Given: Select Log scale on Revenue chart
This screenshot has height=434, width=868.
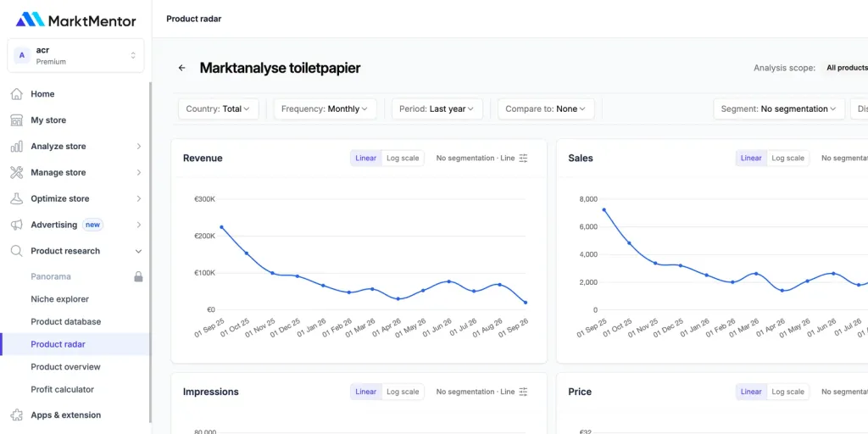Looking at the screenshot, I should (x=403, y=159).
